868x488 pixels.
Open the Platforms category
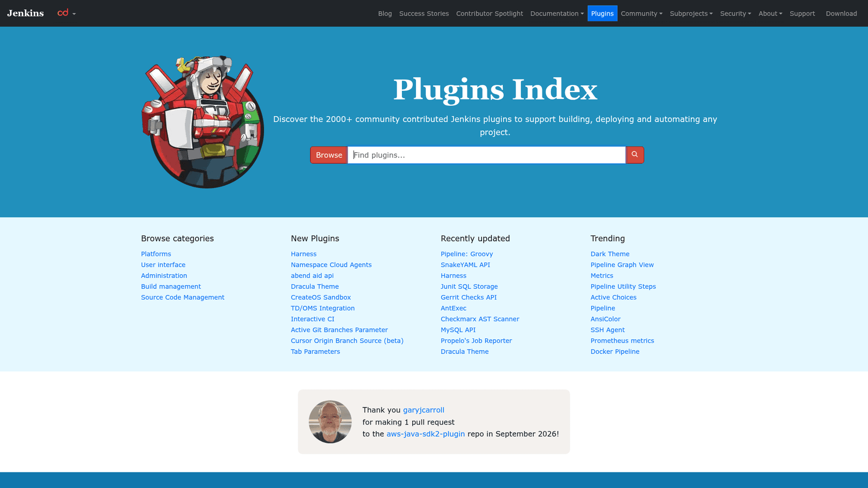point(156,254)
